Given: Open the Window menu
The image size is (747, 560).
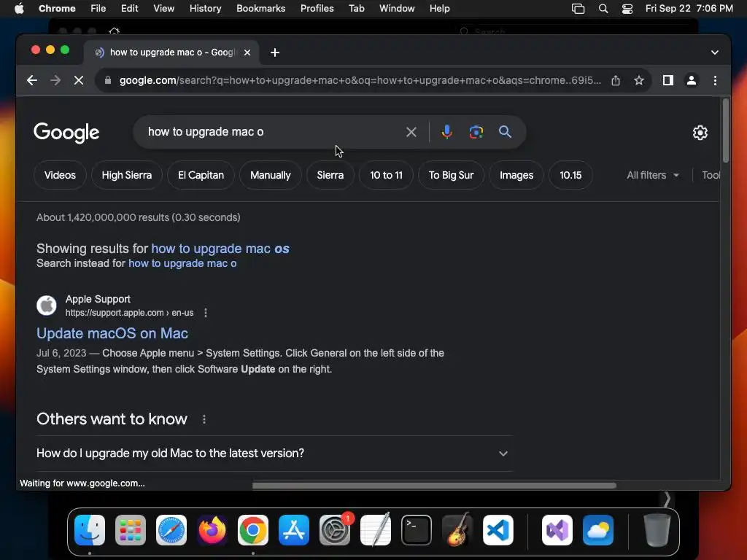Looking at the screenshot, I should [x=397, y=9].
